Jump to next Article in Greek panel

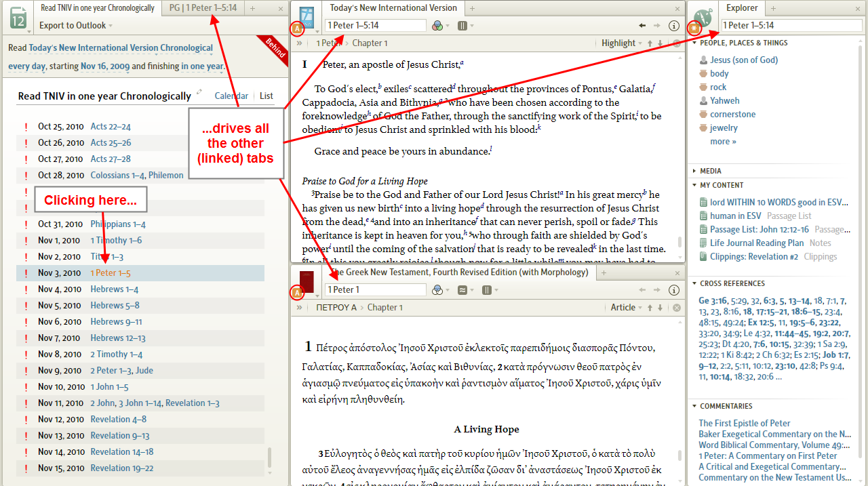click(660, 308)
